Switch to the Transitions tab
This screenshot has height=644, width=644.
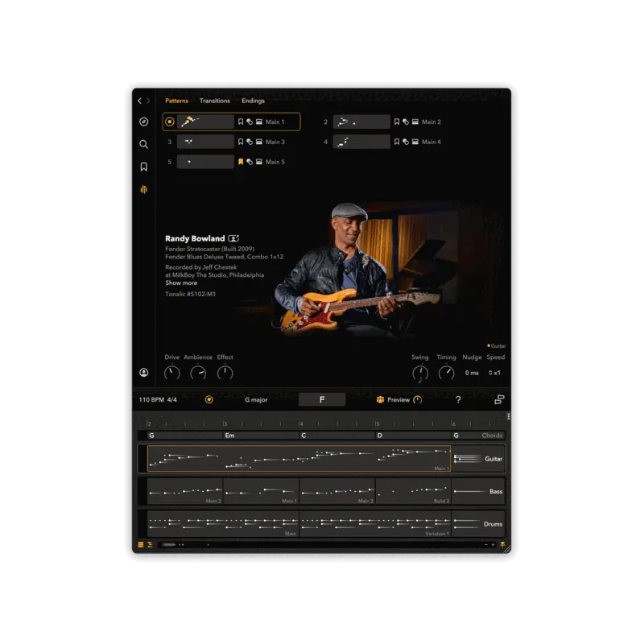215,101
